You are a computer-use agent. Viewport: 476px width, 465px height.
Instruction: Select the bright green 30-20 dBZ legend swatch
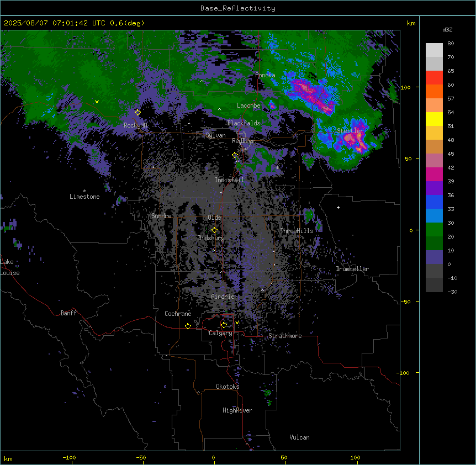(x=434, y=230)
